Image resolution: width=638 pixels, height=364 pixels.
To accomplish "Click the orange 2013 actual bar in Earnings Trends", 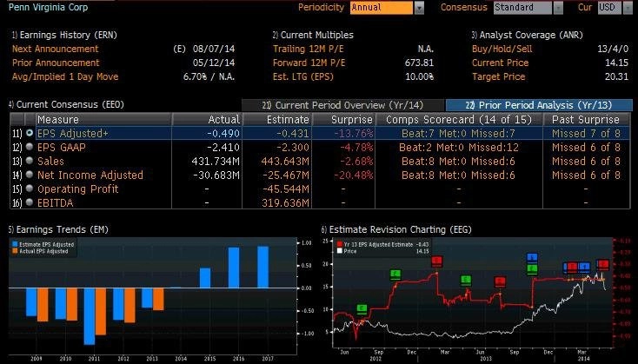I will point(158,300).
